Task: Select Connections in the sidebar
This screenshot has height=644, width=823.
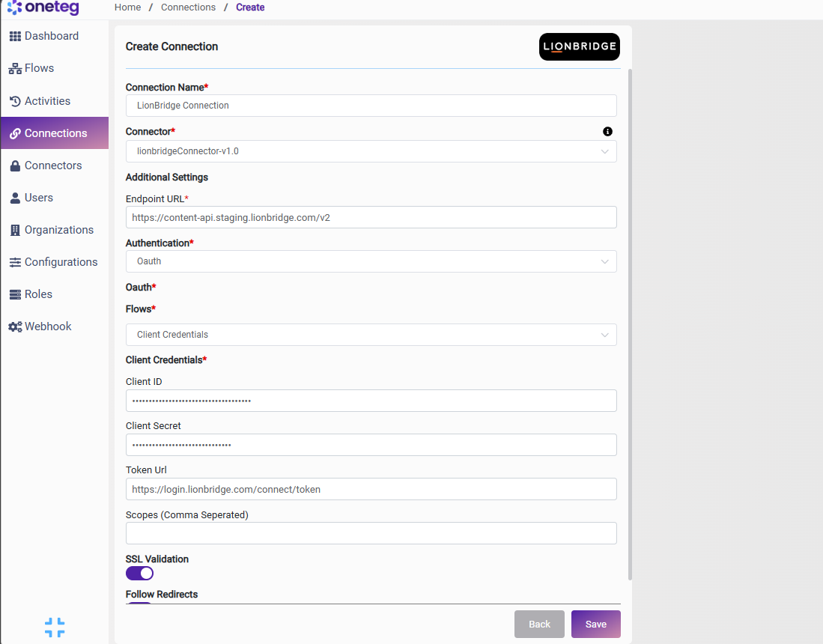Action: (x=55, y=133)
